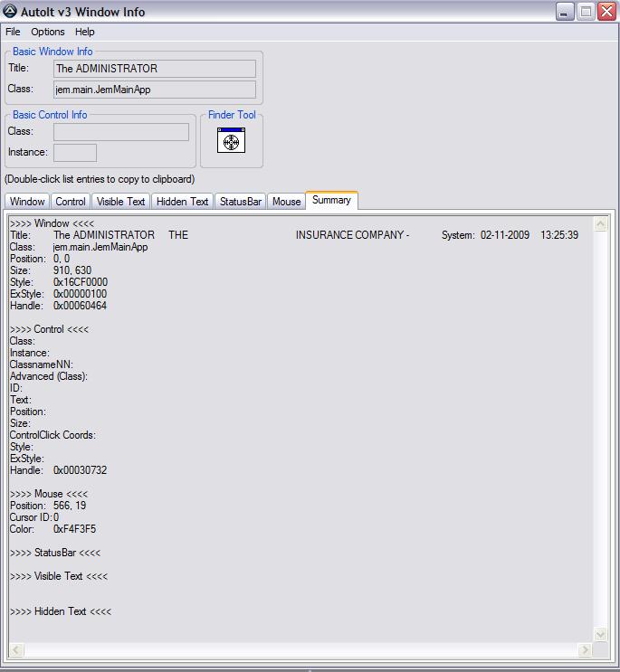This screenshot has width=620, height=672.
Task: Click the 'Cursor ID: 0' line
Action: 34,517
